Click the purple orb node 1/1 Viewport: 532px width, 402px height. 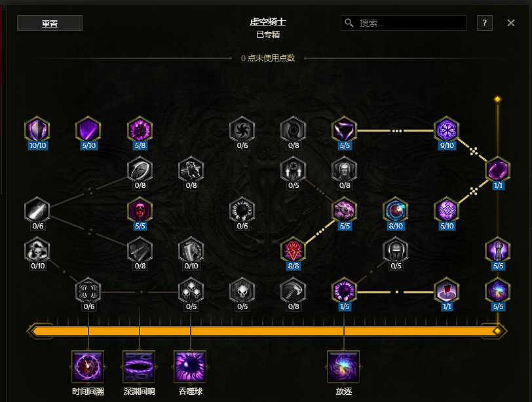click(x=498, y=170)
